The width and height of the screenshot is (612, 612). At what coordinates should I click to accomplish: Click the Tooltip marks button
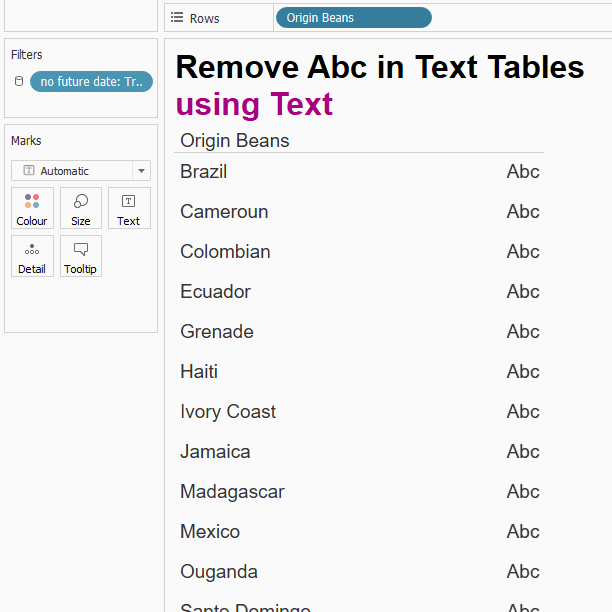[x=81, y=256]
